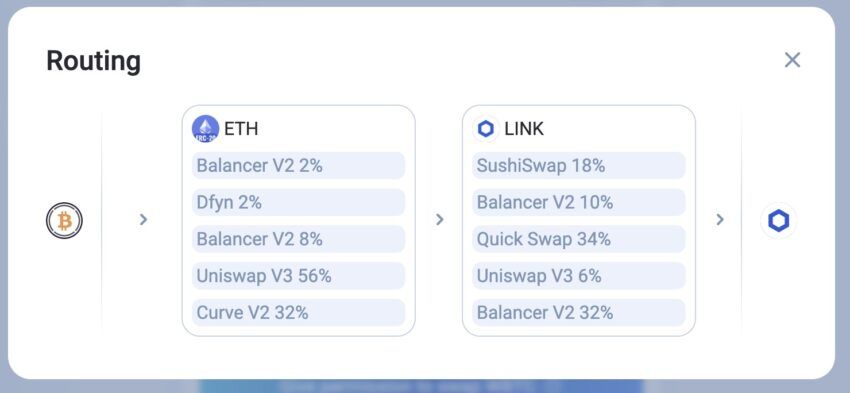Select the Balancer V2 2% route
850x393 pixels.
(x=299, y=165)
